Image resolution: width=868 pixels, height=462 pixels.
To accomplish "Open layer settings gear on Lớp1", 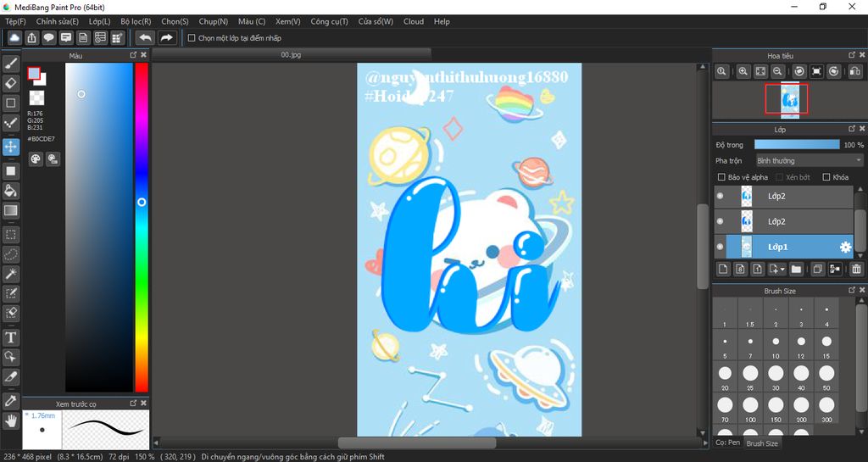I will pyautogui.click(x=845, y=248).
